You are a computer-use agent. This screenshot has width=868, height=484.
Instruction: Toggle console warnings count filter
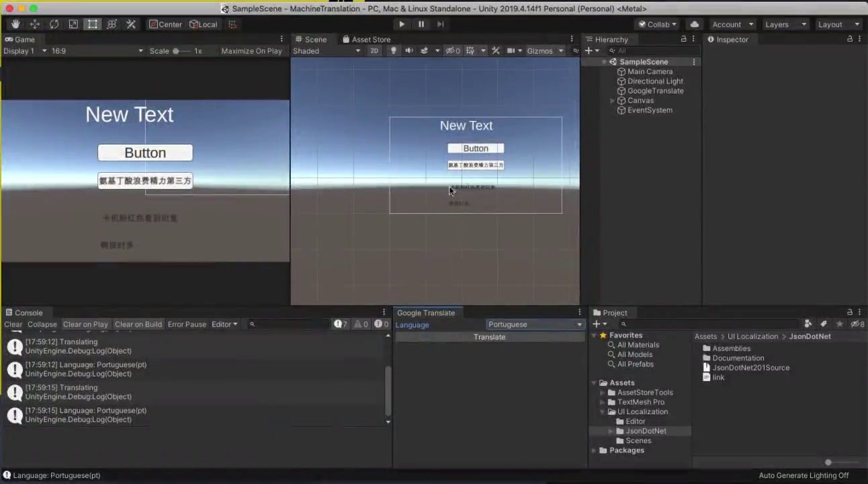[x=361, y=324]
